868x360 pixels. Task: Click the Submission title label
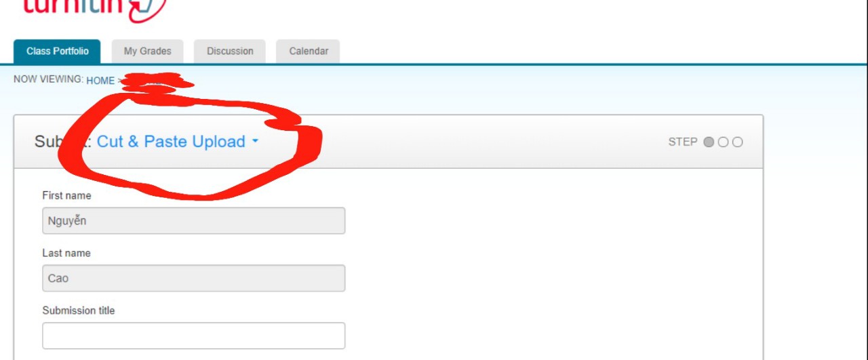tap(79, 311)
